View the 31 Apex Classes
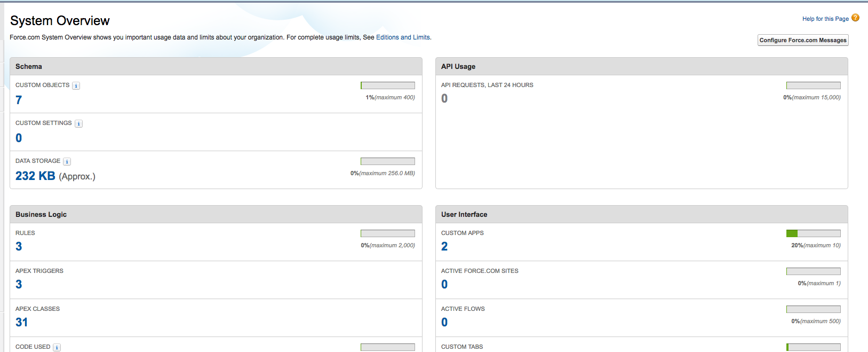Screen dimensions: 868x352 21,322
